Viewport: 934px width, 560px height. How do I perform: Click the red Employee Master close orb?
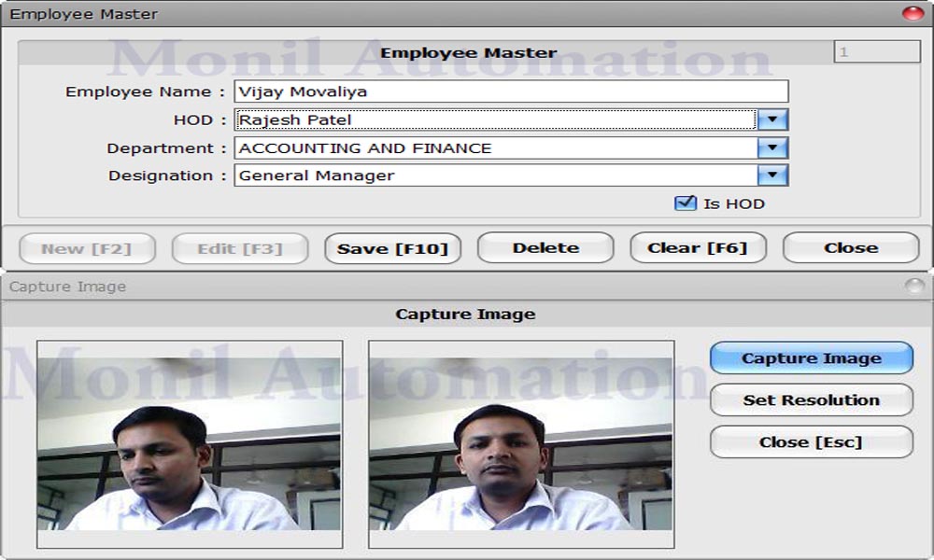pyautogui.click(x=913, y=13)
